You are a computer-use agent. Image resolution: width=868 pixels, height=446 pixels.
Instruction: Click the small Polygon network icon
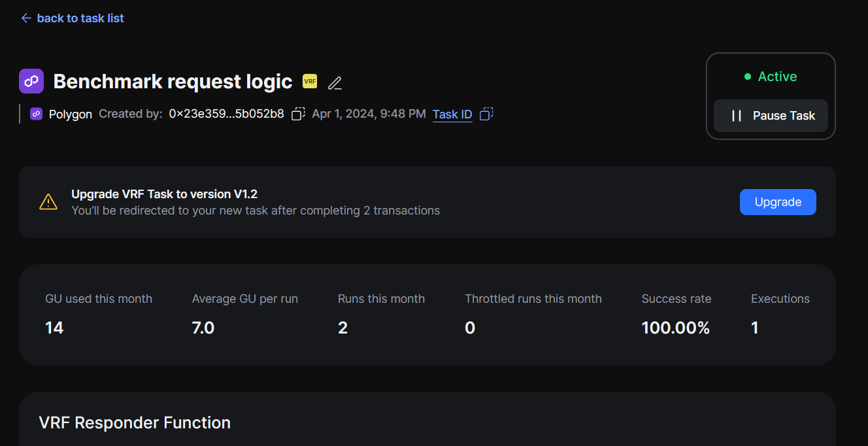36,114
